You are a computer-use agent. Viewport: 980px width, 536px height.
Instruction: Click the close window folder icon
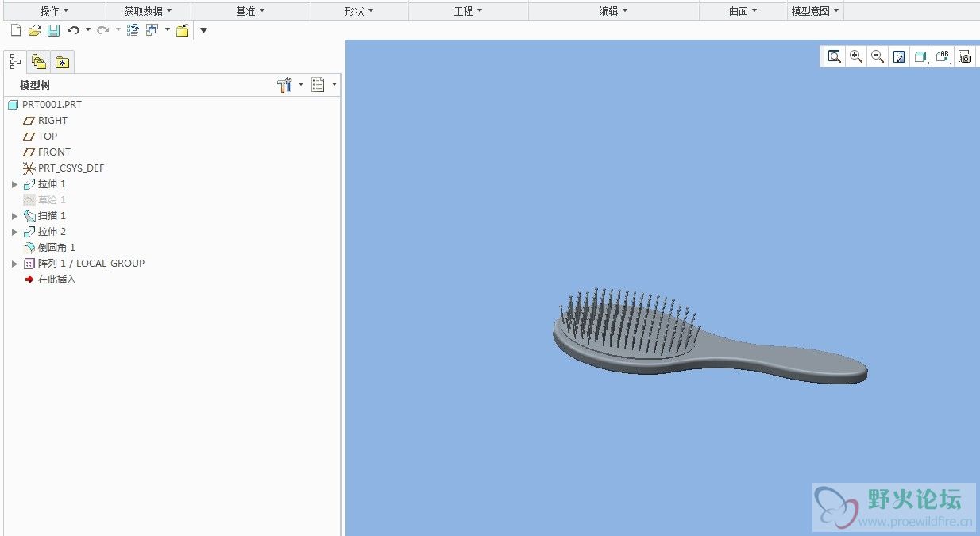tap(183, 30)
